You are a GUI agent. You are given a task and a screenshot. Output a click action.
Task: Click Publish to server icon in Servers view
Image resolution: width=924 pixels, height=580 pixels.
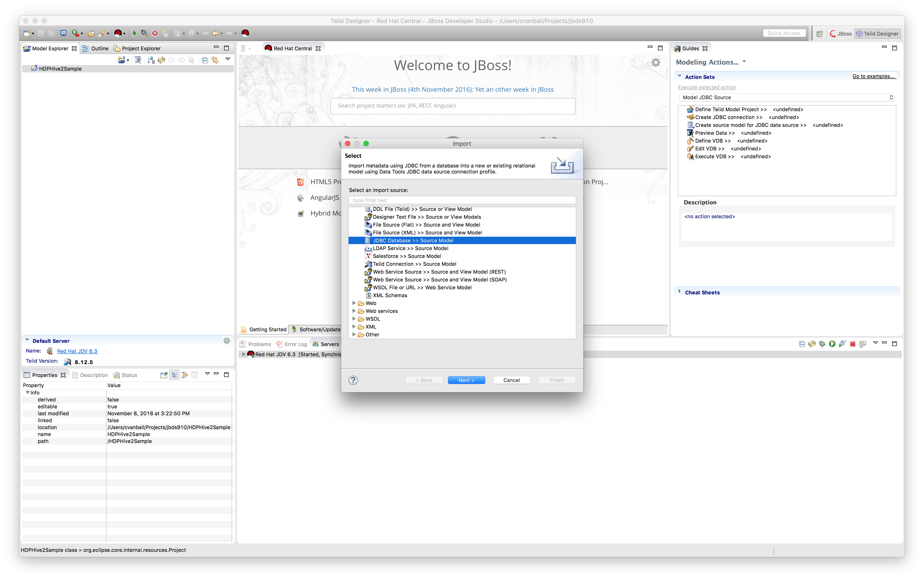(863, 344)
